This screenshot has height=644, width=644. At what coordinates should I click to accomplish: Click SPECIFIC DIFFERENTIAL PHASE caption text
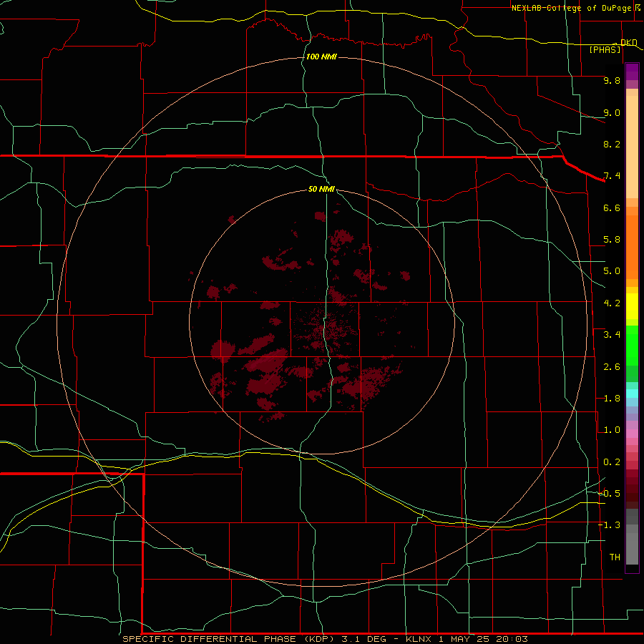click(209, 639)
